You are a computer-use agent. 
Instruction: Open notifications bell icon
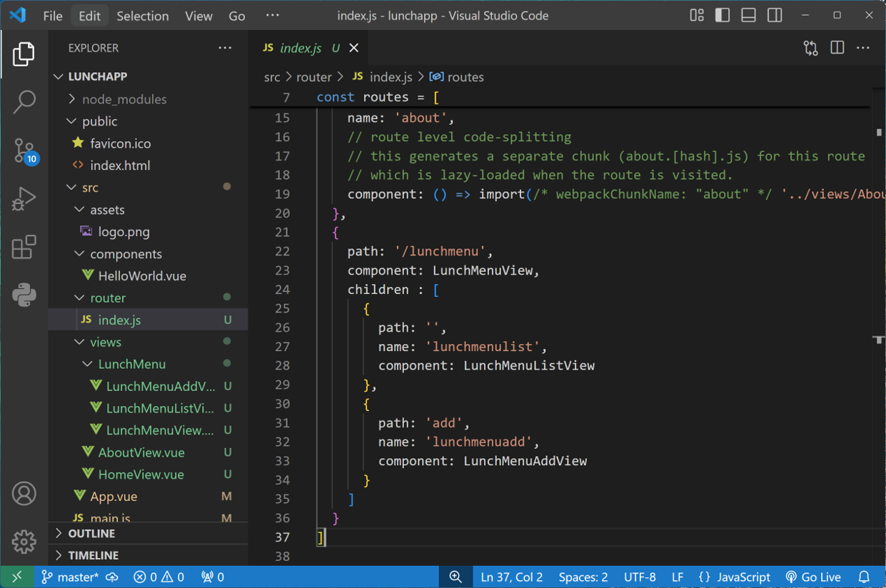pos(865,577)
